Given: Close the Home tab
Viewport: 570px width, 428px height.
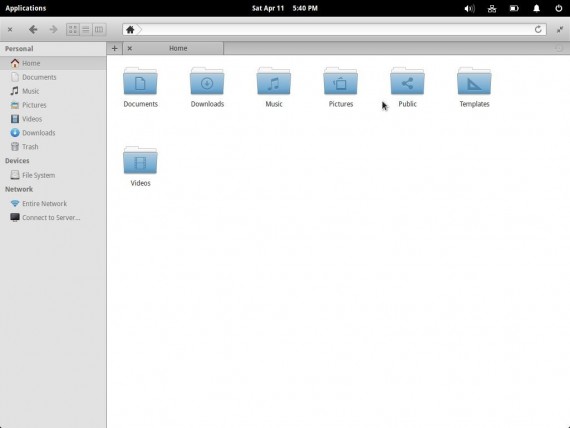Looking at the screenshot, I should (x=130, y=48).
